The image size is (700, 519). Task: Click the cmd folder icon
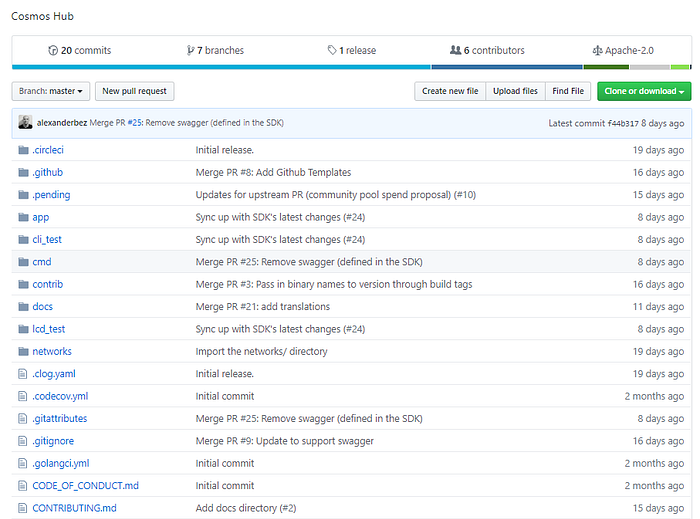(x=23, y=262)
